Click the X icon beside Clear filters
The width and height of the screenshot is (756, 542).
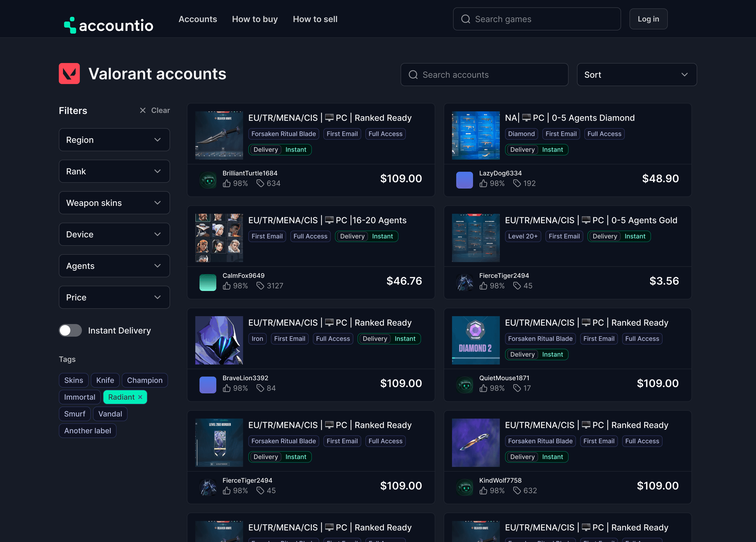point(143,110)
